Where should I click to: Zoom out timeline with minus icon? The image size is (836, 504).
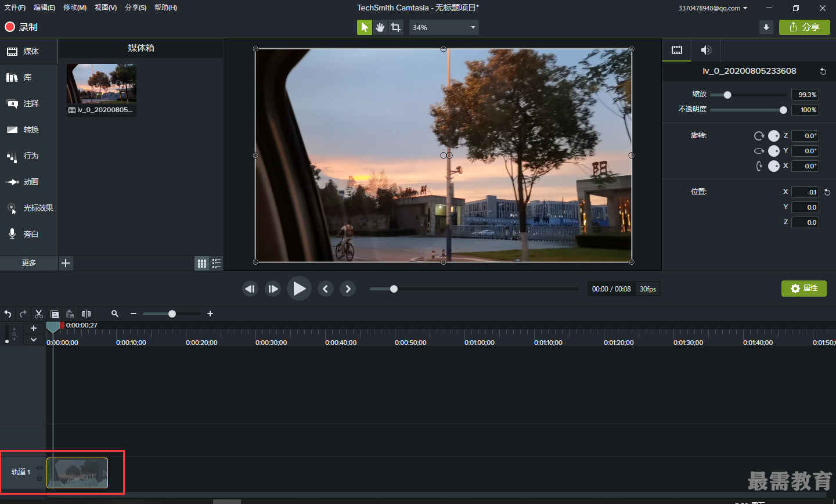(134, 314)
